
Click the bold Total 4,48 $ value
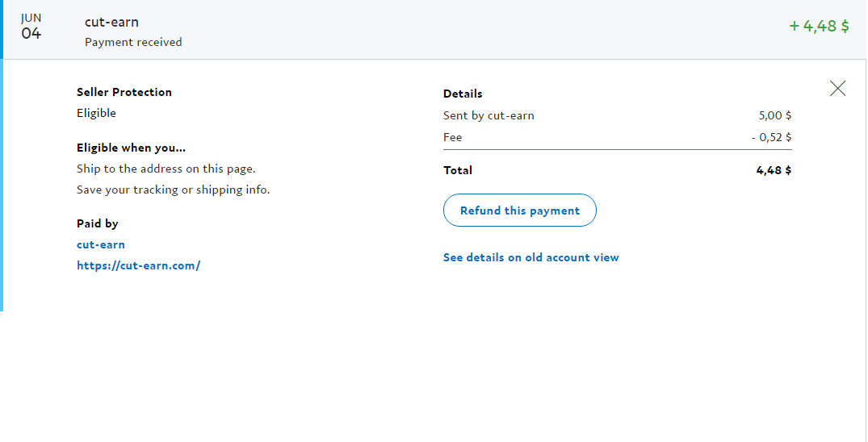click(x=774, y=170)
